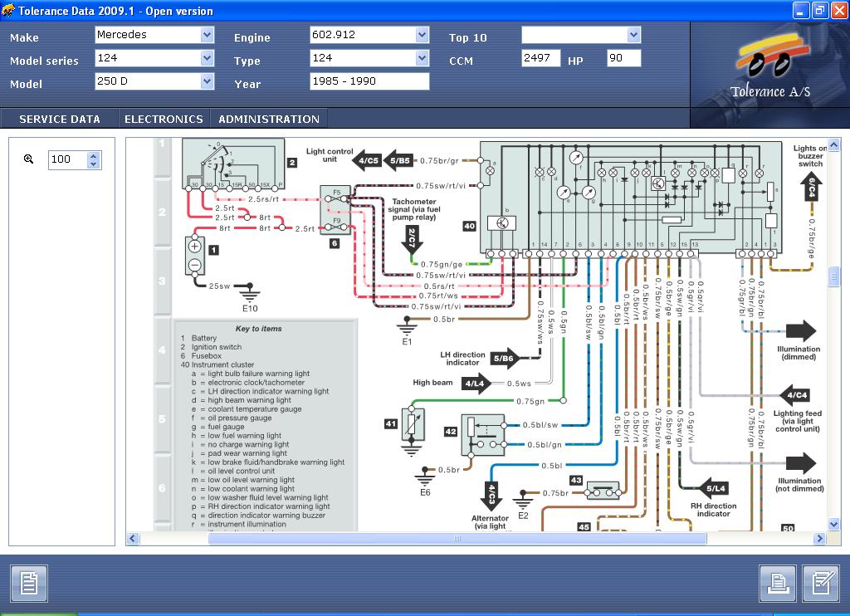Click component label 1 battery

tap(214, 250)
